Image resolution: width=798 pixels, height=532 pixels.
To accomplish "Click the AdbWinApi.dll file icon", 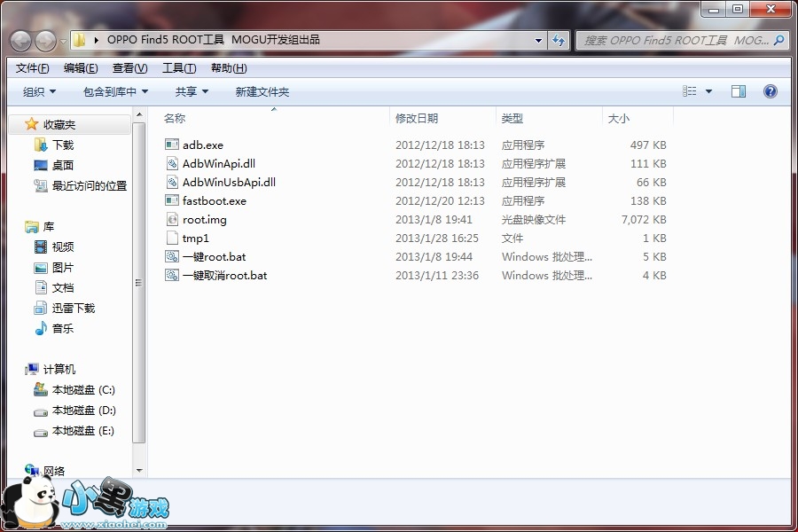I will tap(172, 163).
